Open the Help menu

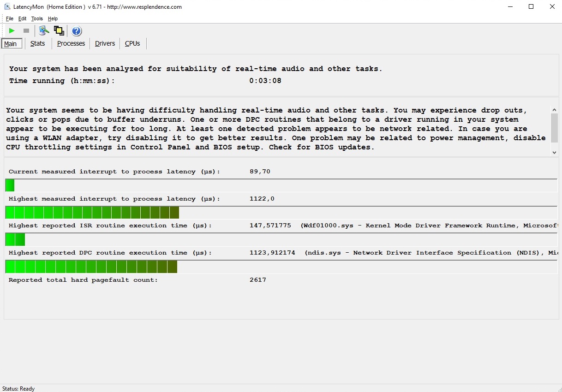coord(53,19)
